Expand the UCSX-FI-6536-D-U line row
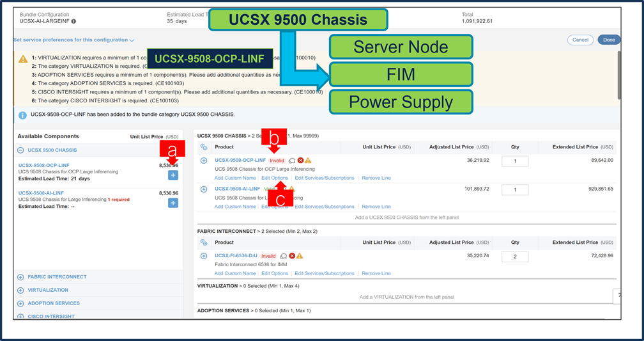 (204, 256)
